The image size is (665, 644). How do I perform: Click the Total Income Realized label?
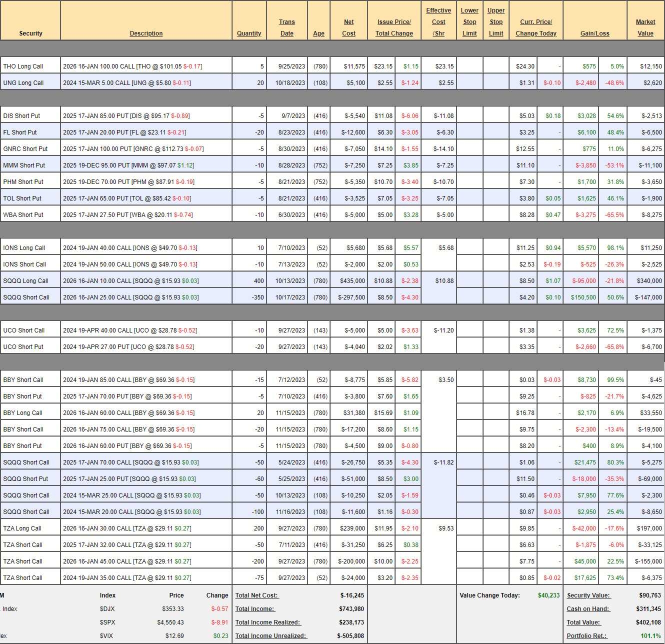pos(267,622)
